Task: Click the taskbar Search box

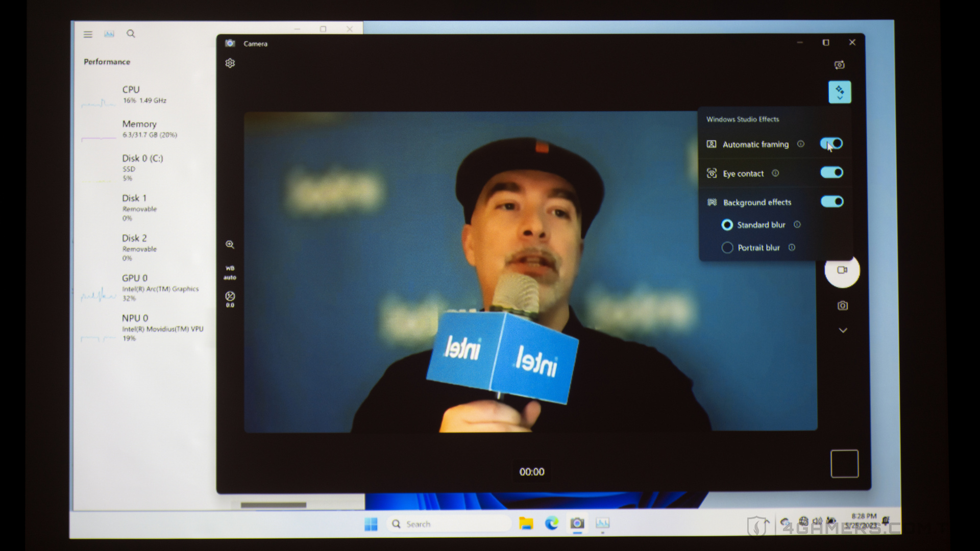Action: pos(450,524)
